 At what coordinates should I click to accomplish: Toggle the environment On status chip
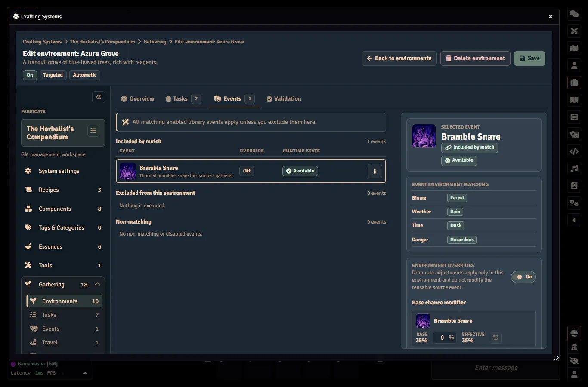pyautogui.click(x=30, y=75)
